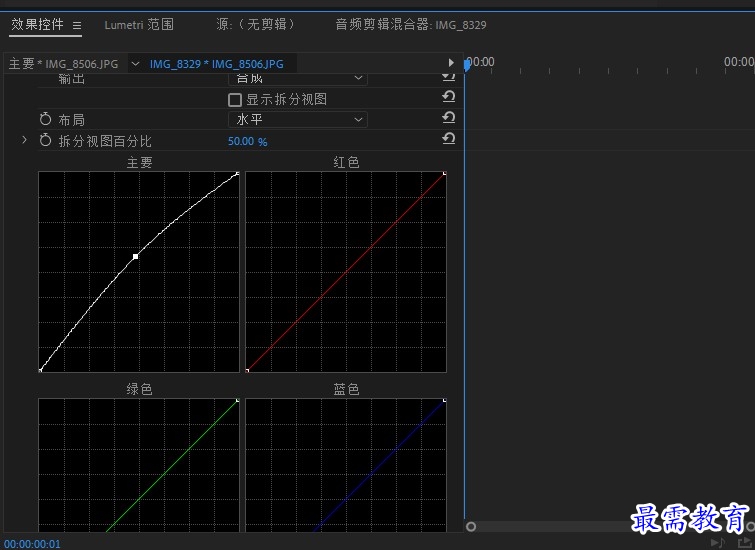This screenshot has width=755, height=550.
Task: Click the top-right endpoint of 主要 curve
Action: click(237, 173)
